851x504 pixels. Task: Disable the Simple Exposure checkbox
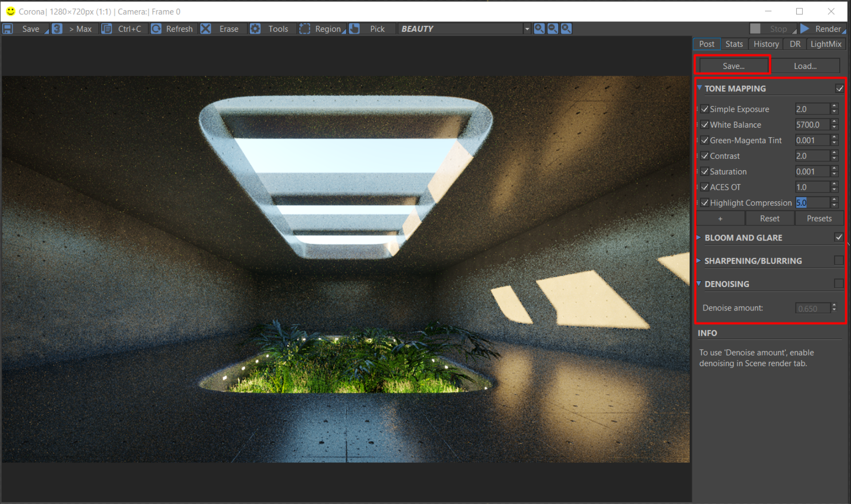(705, 109)
